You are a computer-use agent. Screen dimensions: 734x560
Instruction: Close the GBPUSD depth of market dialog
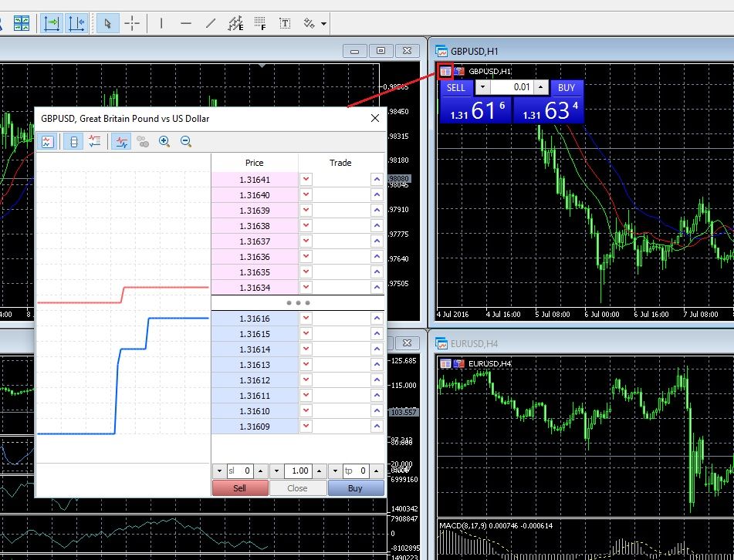pyautogui.click(x=375, y=118)
